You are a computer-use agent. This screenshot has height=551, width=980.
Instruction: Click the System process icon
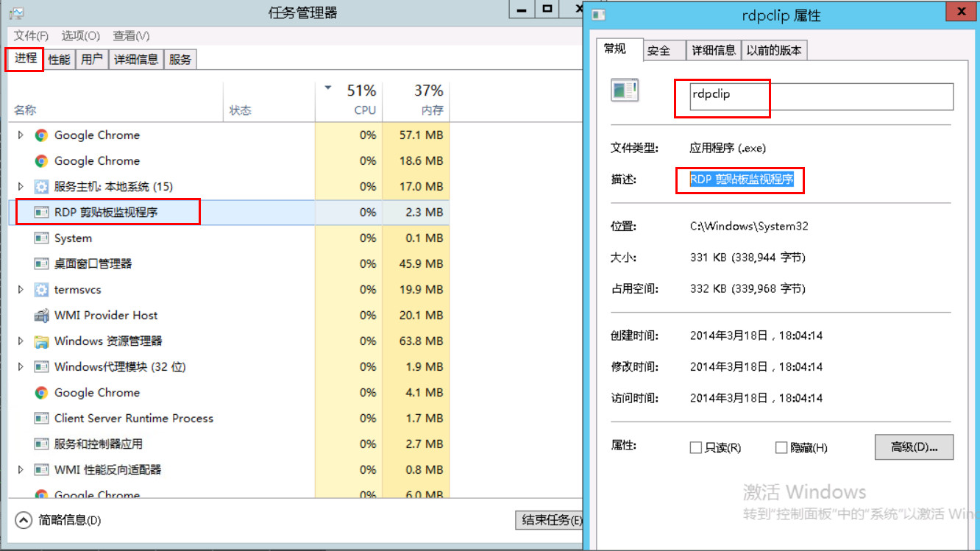(41, 238)
